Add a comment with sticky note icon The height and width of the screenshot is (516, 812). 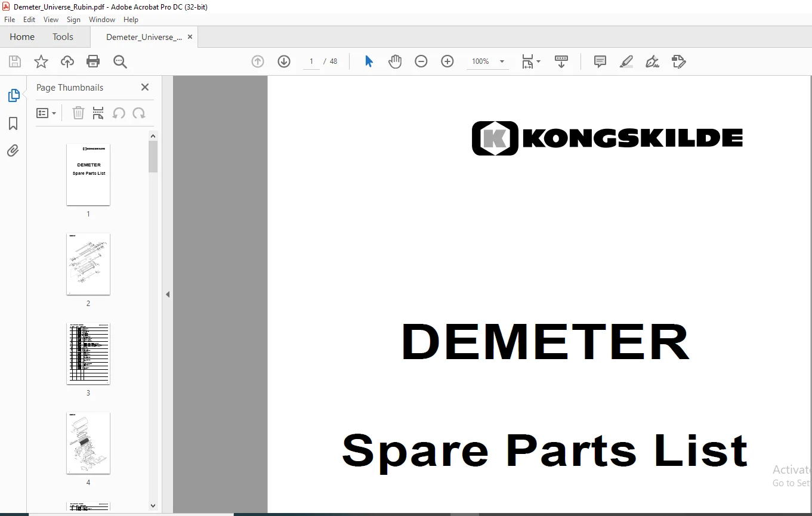pyautogui.click(x=600, y=61)
